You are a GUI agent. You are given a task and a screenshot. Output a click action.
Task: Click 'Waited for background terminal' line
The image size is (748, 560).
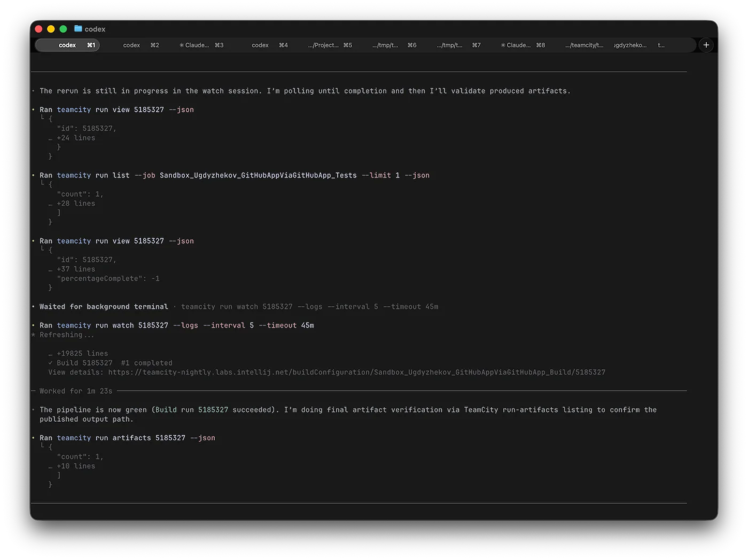coord(104,307)
